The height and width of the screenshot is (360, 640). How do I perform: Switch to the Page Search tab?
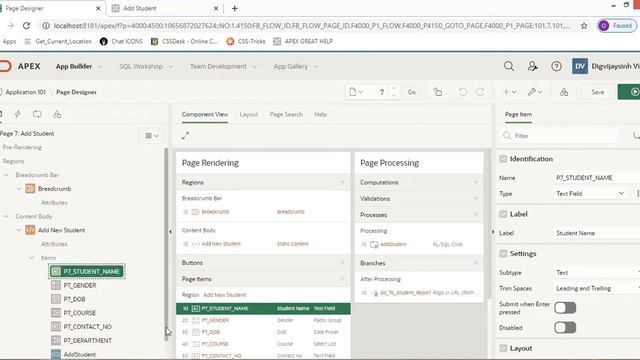286,114
